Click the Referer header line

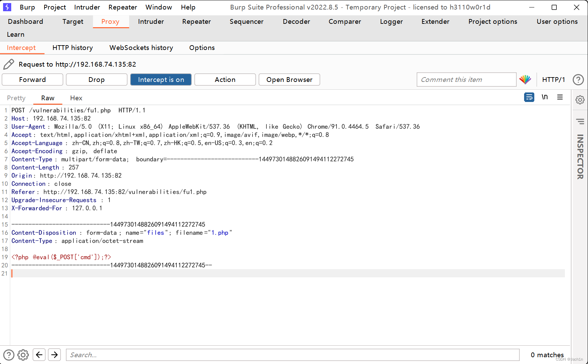[109, 192]
